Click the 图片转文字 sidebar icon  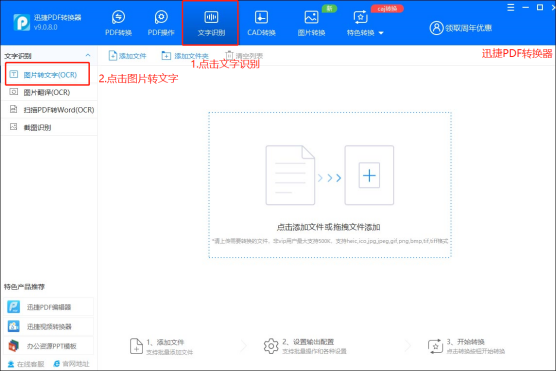(13, 74)
